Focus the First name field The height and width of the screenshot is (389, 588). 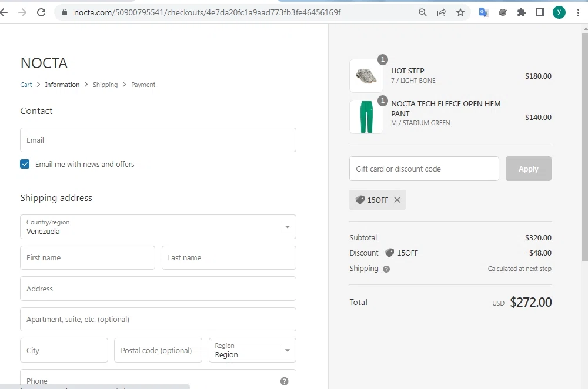tap(88, 257)
